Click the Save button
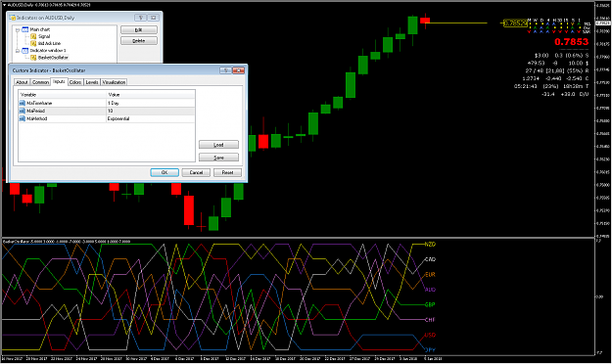Image resolution: width=612 pixels, height=364 pixels. pyautogui.click(x=218, y=158)
